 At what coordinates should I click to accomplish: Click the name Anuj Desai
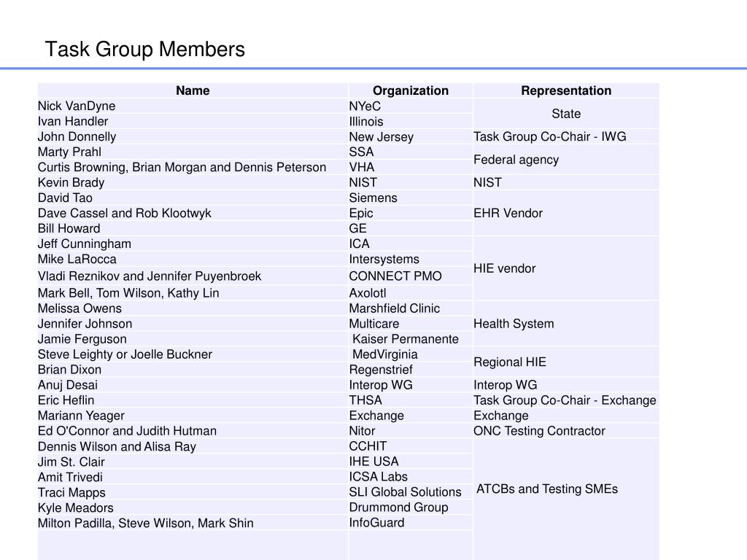[x=68, y=385]
